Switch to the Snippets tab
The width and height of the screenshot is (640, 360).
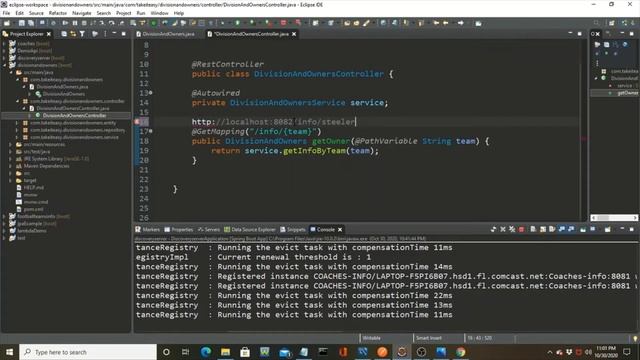click(293, 229)
